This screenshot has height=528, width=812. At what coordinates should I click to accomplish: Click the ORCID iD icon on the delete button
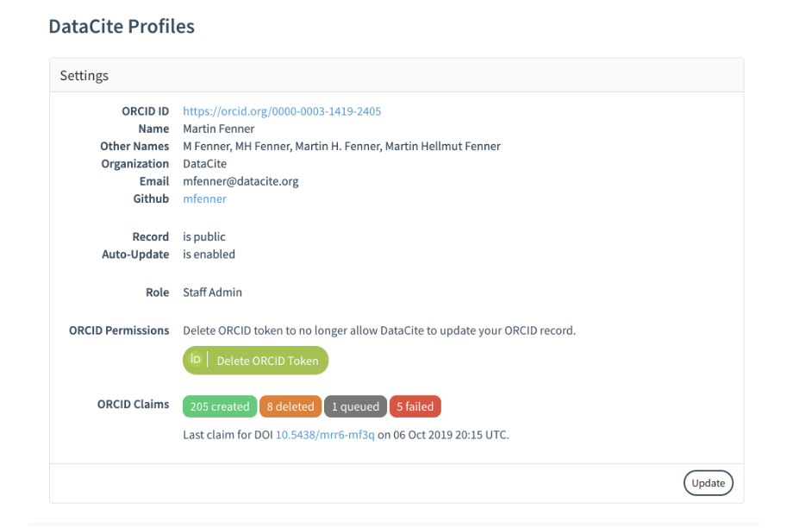click(195, 359)
